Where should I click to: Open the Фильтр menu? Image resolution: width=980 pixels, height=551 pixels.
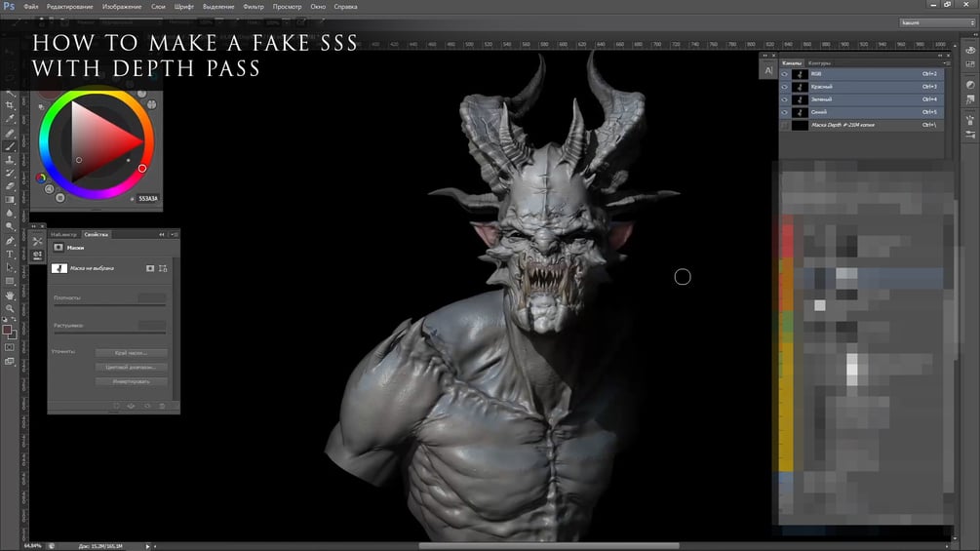(x=254, y=6)
